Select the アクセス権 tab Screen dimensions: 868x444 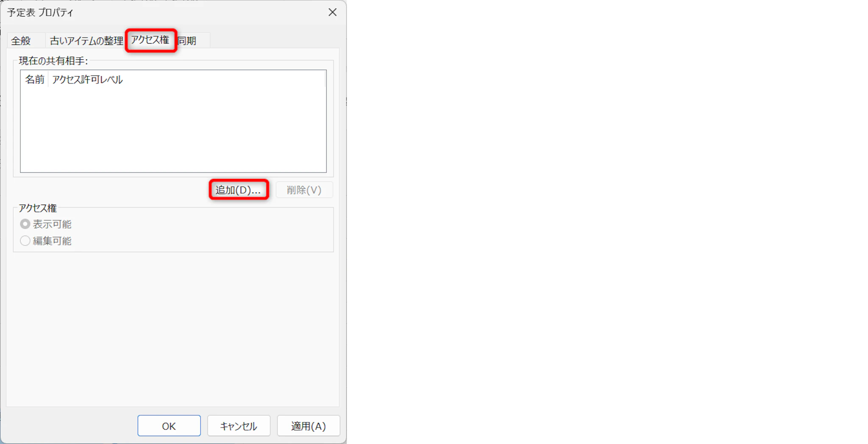click(150, 40)
